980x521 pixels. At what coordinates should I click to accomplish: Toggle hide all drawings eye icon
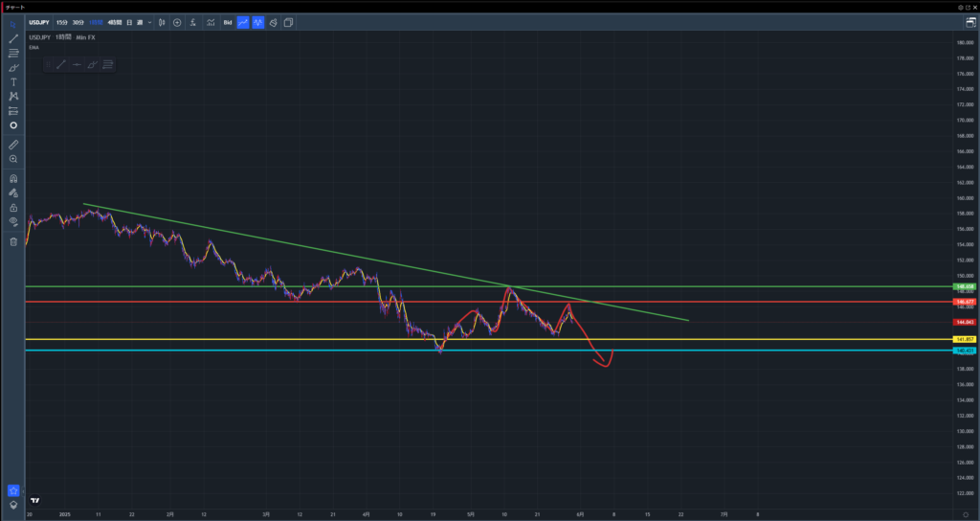point(13,221)
